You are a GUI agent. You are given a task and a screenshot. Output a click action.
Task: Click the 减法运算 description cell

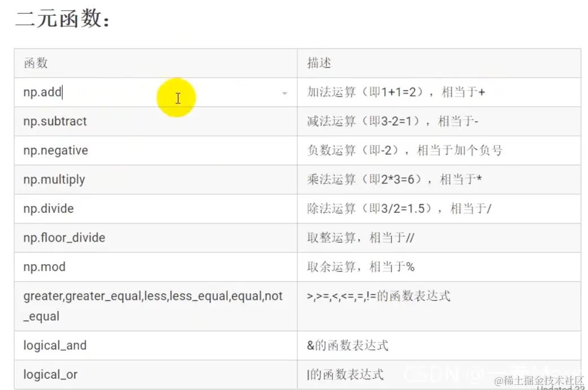click(439, 121)
